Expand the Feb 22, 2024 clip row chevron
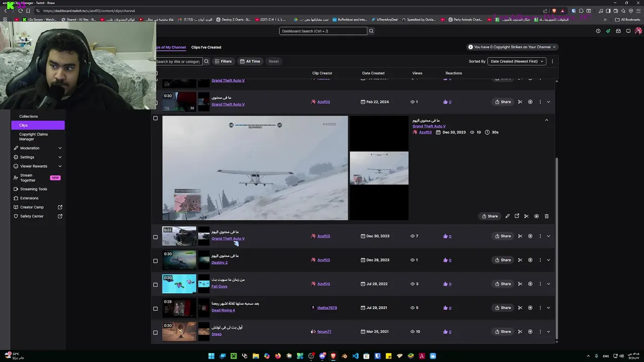This screenshot has height=362, width=644. pos(548,102)
